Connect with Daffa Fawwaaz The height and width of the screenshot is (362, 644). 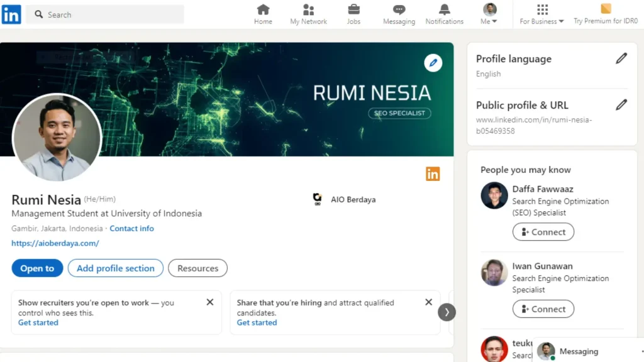point(543,232)
